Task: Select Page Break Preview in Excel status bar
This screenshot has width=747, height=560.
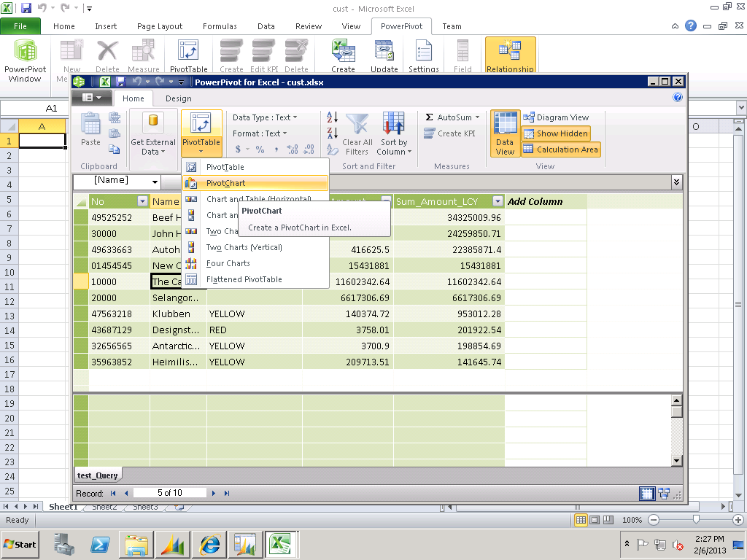Action: point(608,520)
